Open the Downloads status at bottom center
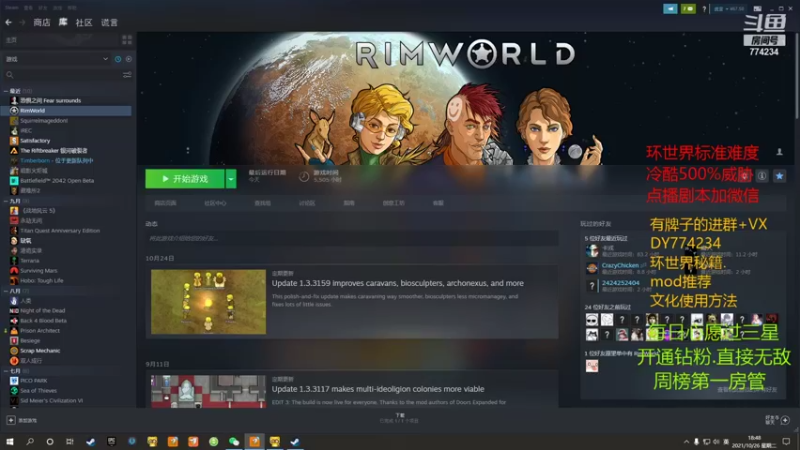The height and width of the screenshot is (450, 800). [x=399, y=418]
